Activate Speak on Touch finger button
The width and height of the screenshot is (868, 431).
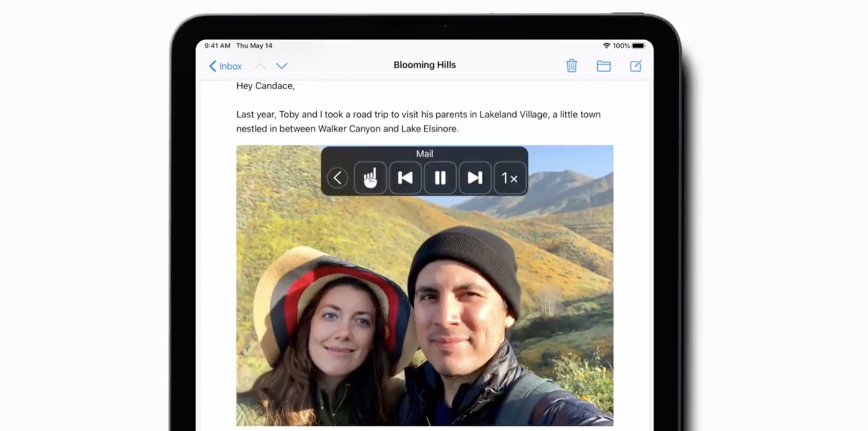pyautogui.click(x=370, y=178)
